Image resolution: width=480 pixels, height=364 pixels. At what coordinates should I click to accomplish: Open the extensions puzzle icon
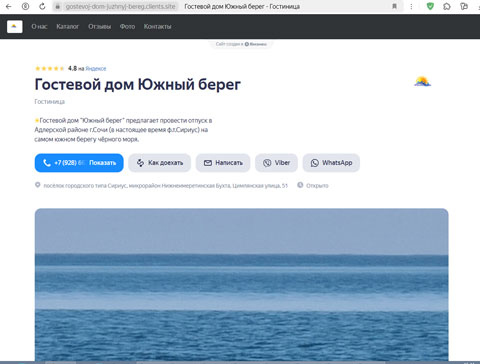point(447,6)
